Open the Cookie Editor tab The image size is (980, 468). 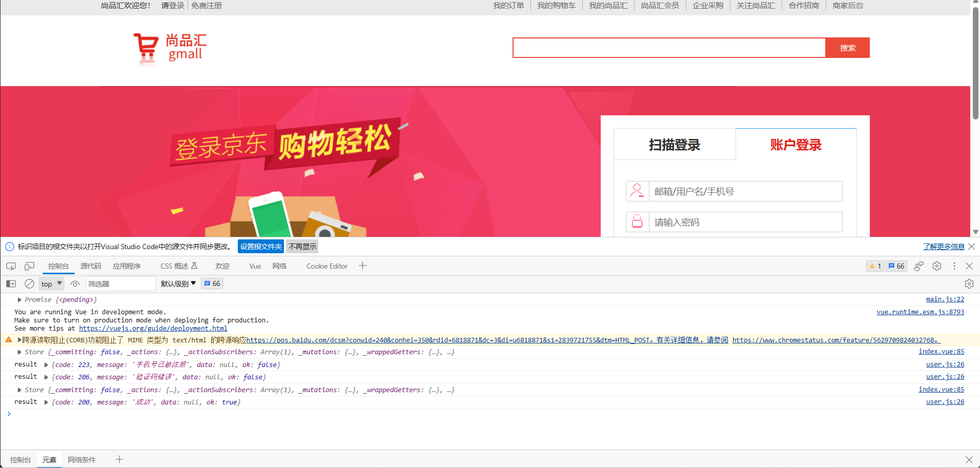[327, 266]
